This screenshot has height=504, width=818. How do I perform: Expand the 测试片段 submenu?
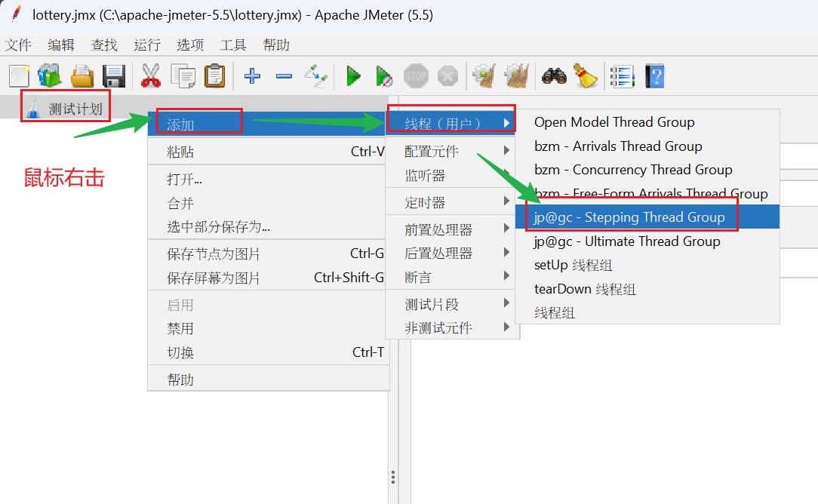[451, 304]
